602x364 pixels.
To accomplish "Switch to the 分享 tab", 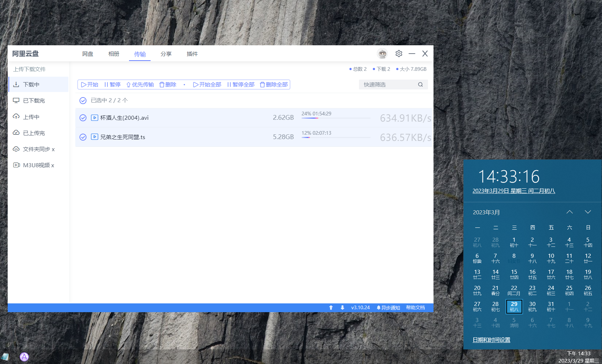I will pyautogui.click(x=166, y=54).
